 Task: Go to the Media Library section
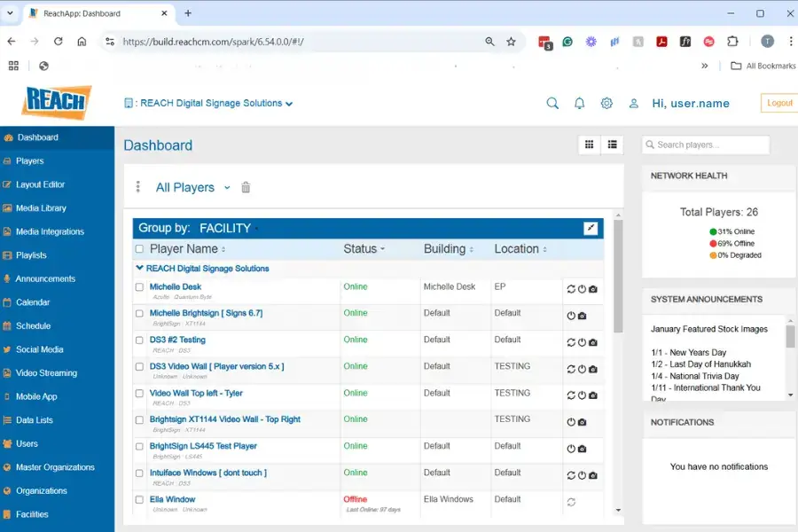[x=43, y=207]
